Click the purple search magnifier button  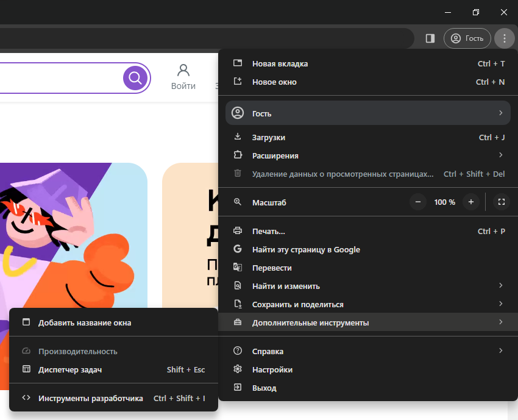click(x=135, y=78)
